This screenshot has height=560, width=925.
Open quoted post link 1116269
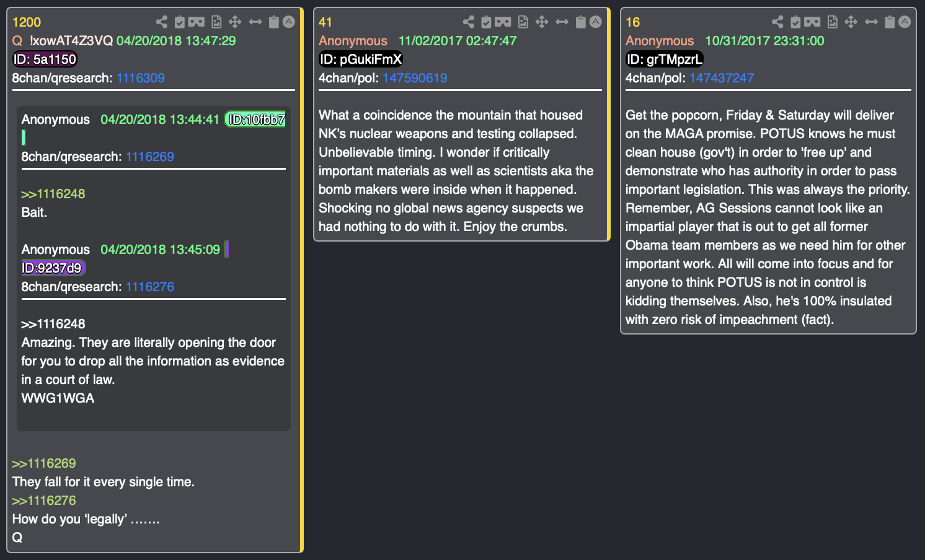click(150, 157)
